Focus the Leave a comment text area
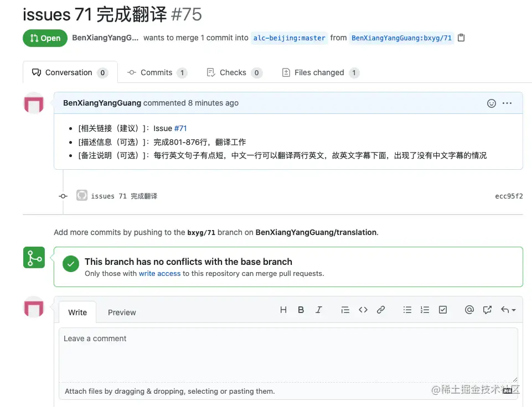Viewport: 532px width, 407px height. [288, 355]
